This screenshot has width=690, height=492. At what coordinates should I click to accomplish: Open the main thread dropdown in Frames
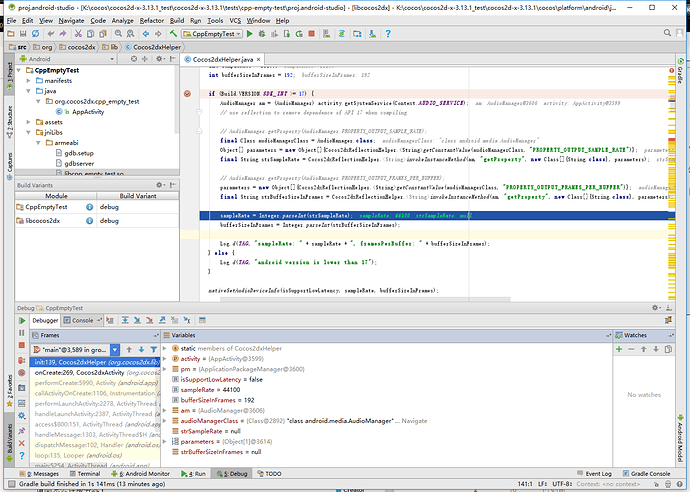point(115,349)
